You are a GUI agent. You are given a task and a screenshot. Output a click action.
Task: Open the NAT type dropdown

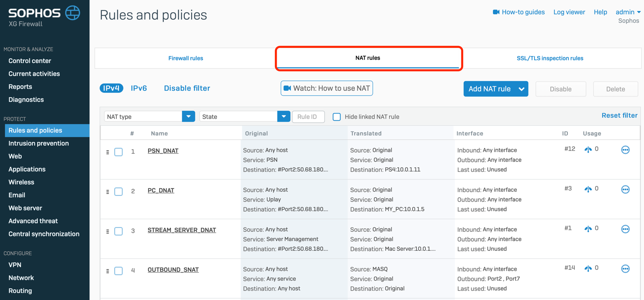[x=188, y=116]
